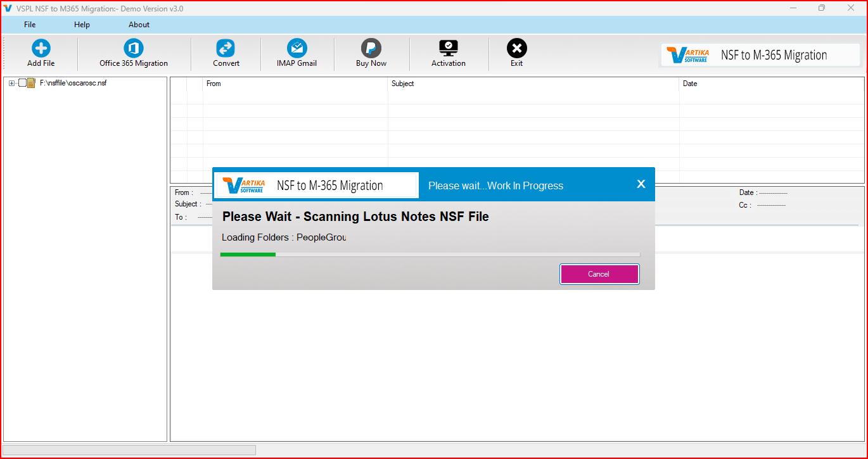Click the Convert toolbar icon
The height and width of the screenshot is (459, 868).
226,49
